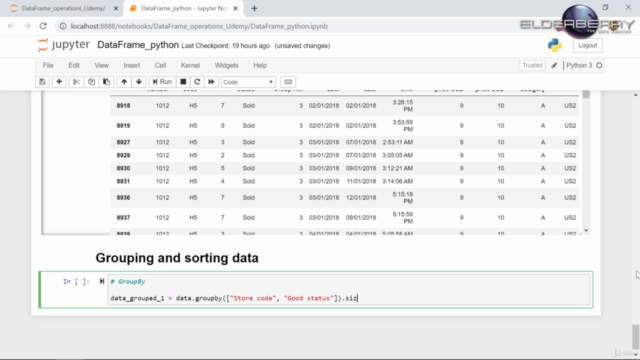Screen dimensions: 640x360
Task: Select row index 8929
Action: 123,156
